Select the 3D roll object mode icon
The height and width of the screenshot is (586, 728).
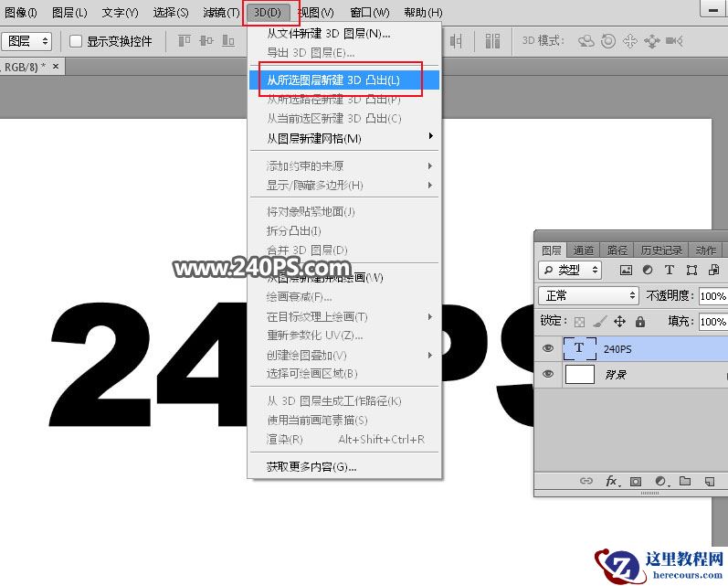click(x=608, y=41)
